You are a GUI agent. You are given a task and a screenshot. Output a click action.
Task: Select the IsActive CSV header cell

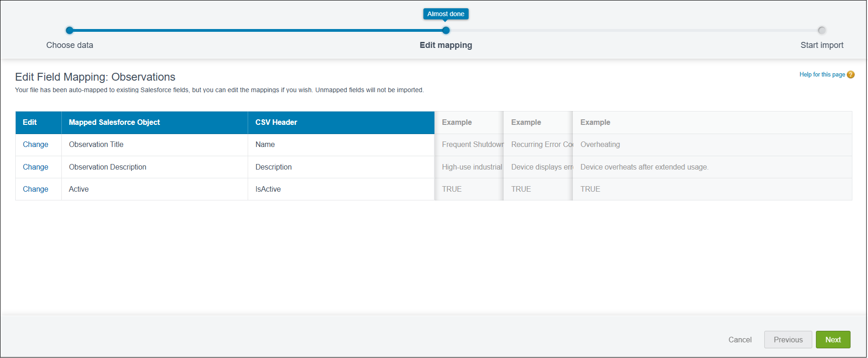(x=341, y=189)
